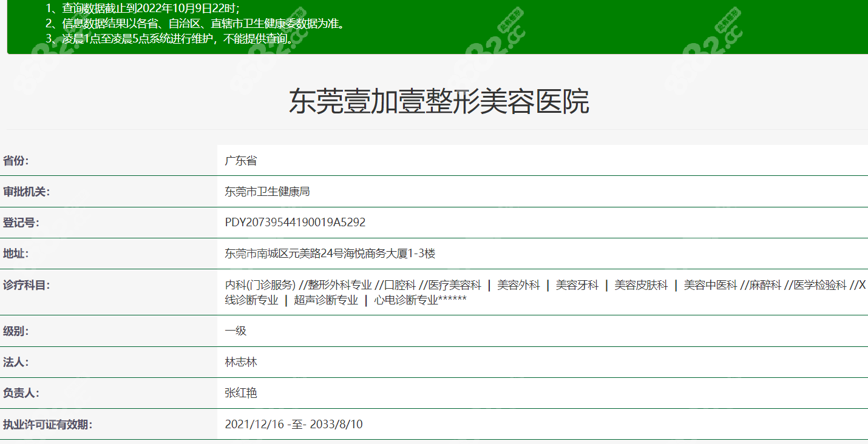
Task: Click the province value 广东省
Action: point(241,161)
